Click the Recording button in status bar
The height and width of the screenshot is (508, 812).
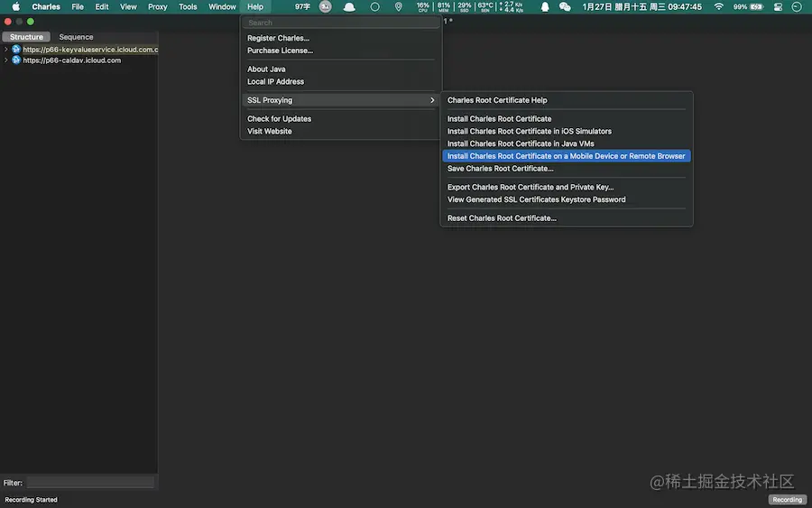787,500
